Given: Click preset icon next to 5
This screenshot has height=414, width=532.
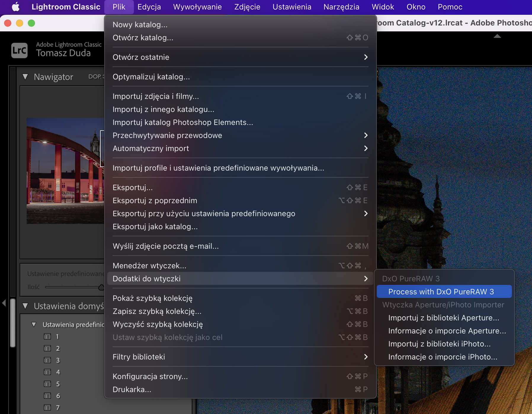Looking at the screenshot, I should [47, 384].
